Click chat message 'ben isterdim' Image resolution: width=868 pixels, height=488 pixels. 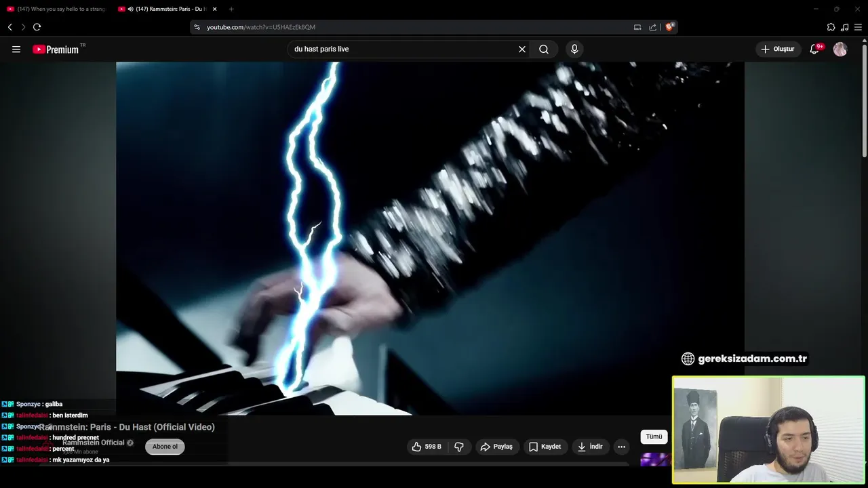click(70, 415)
